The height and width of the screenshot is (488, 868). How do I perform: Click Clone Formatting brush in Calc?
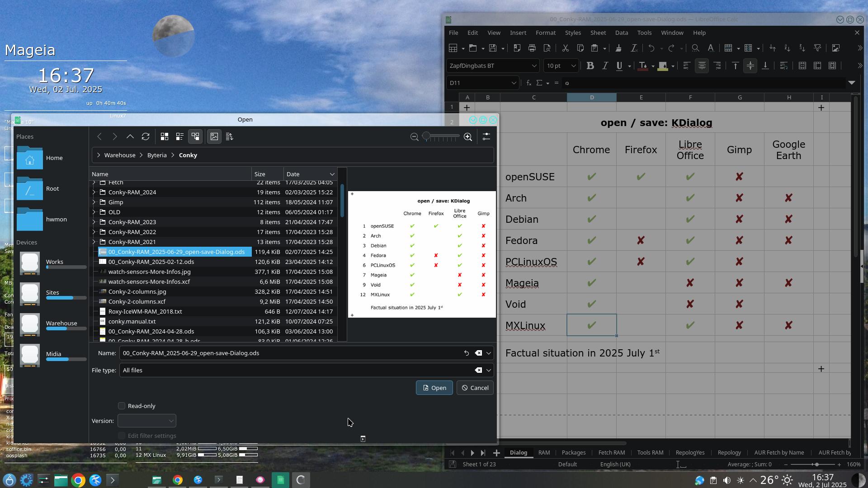[618, 48]
